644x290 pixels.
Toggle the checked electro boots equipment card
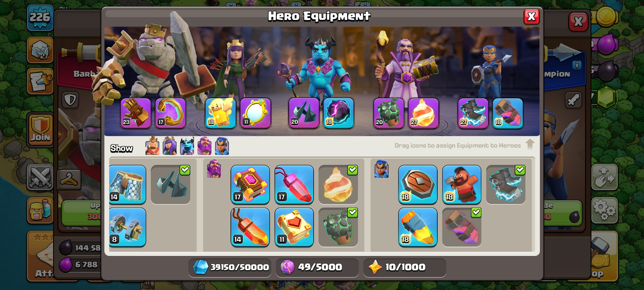pos(506,184)
